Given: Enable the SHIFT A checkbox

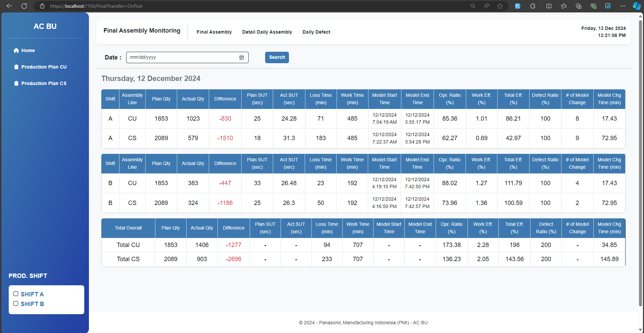Looking at the screenshot, I should [16, 294].
